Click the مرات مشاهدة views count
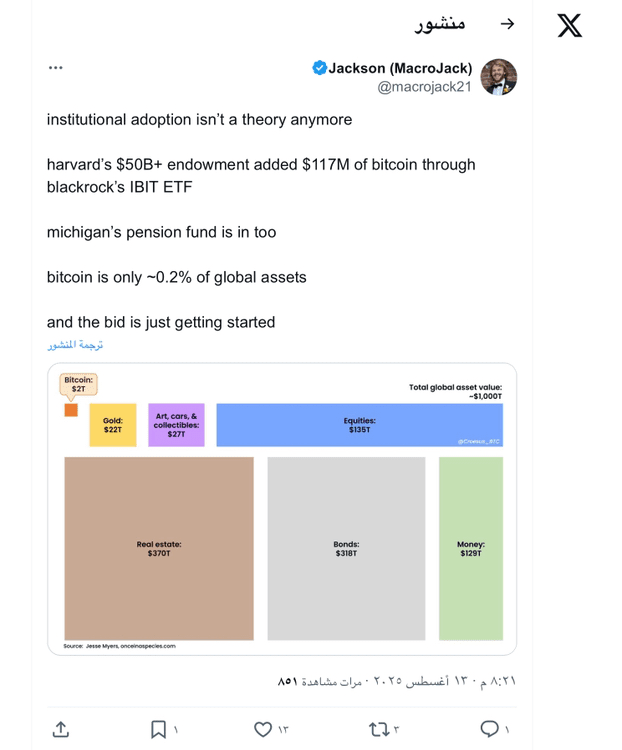Screen dimensions: 622x750 click(320, 681)
